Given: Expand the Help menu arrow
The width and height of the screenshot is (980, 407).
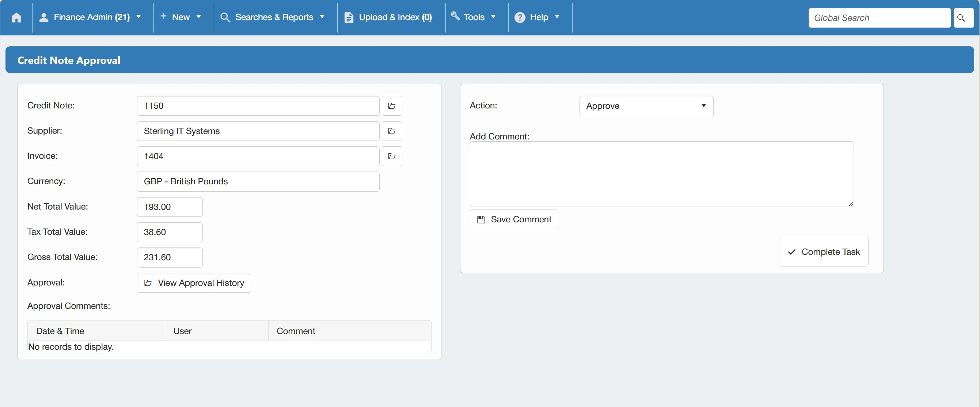Looking at the screenshot, I should click(557, 17).
